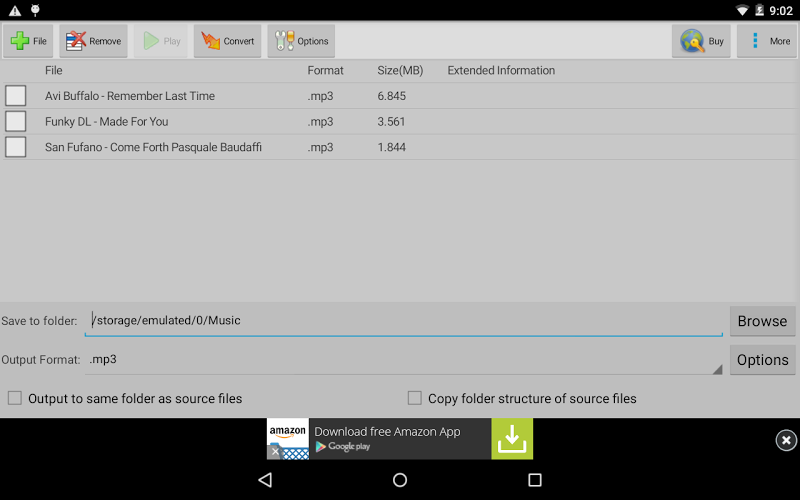Tap the Android Home navigation button

400,480
